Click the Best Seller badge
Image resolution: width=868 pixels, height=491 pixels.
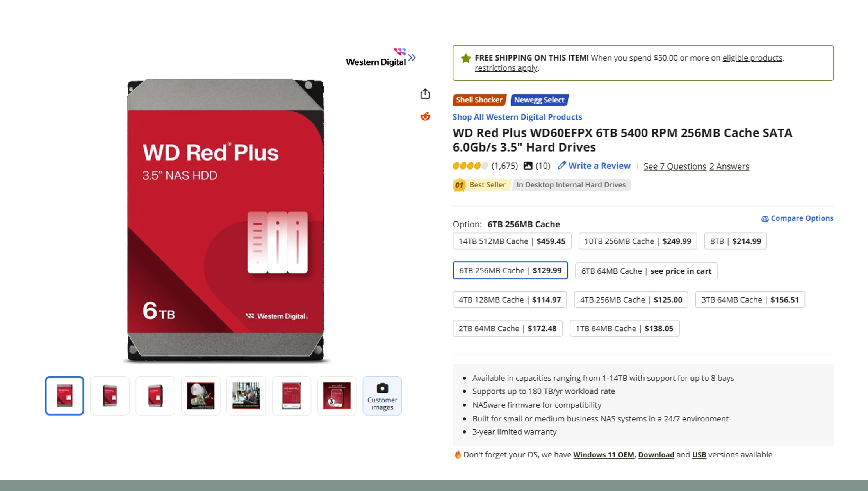[x=481, y=185]
